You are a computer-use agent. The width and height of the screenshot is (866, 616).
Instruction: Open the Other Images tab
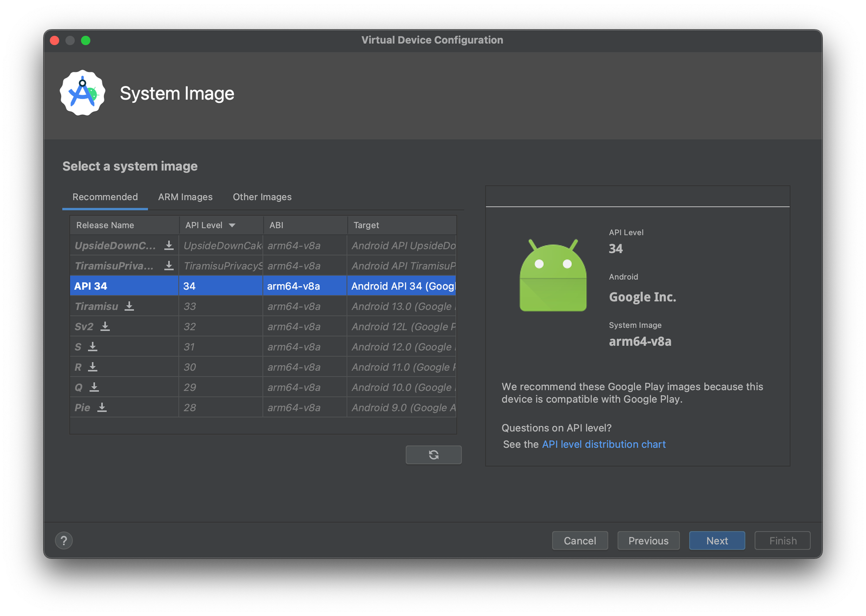(x=262, y=196)
